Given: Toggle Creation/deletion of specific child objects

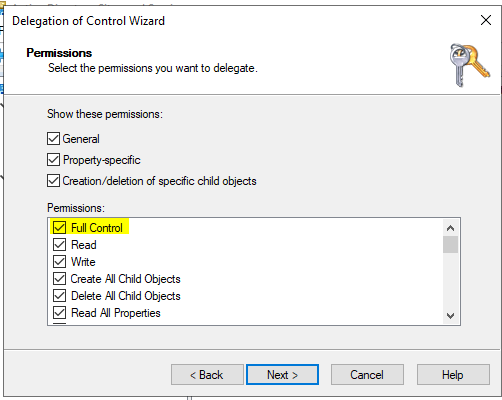Looking at the screenshot, I should click(x=53, y=180).
